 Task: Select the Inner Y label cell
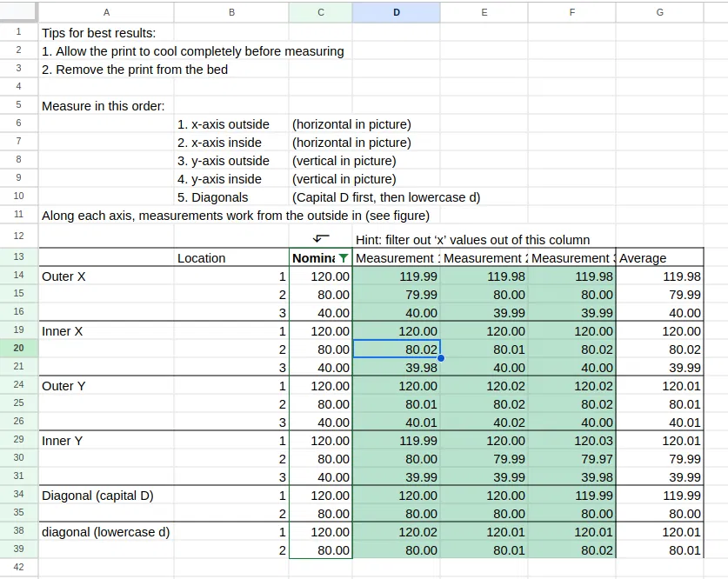(106, 440)
